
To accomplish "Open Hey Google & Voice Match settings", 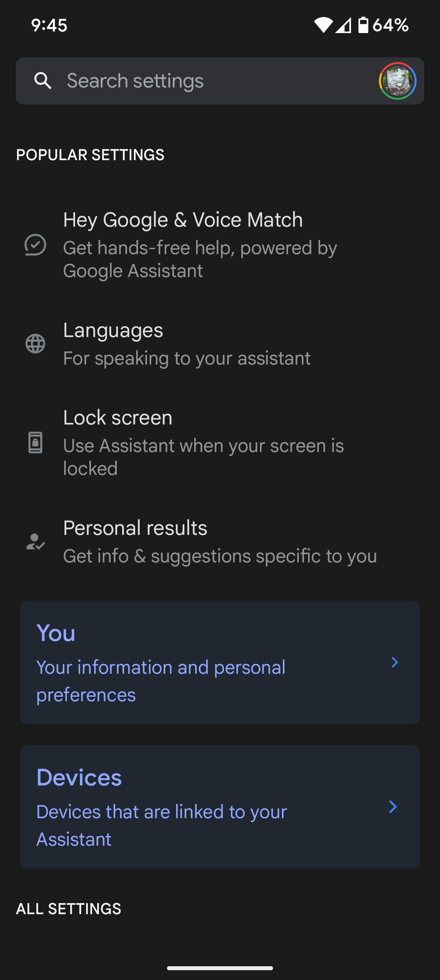I will (220, 245).
